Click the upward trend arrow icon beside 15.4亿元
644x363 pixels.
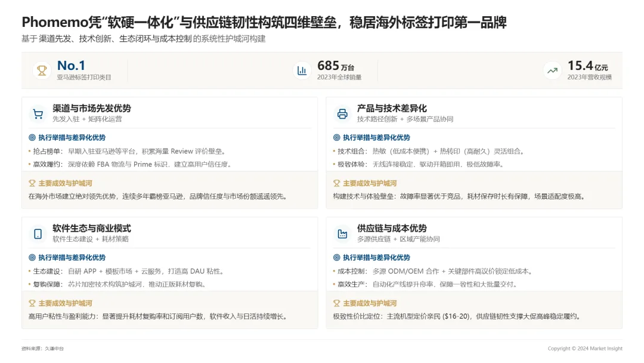point(552,70)
